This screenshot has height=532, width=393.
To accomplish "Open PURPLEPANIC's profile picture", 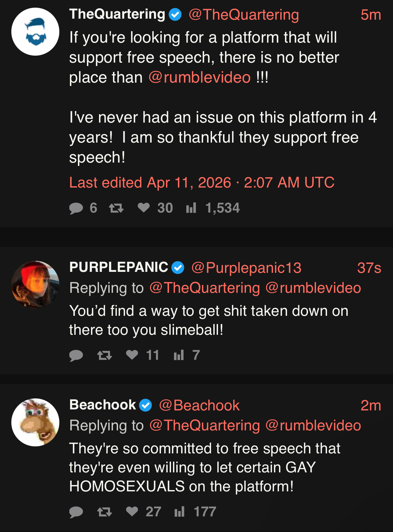I will click(x=35, y=284).
